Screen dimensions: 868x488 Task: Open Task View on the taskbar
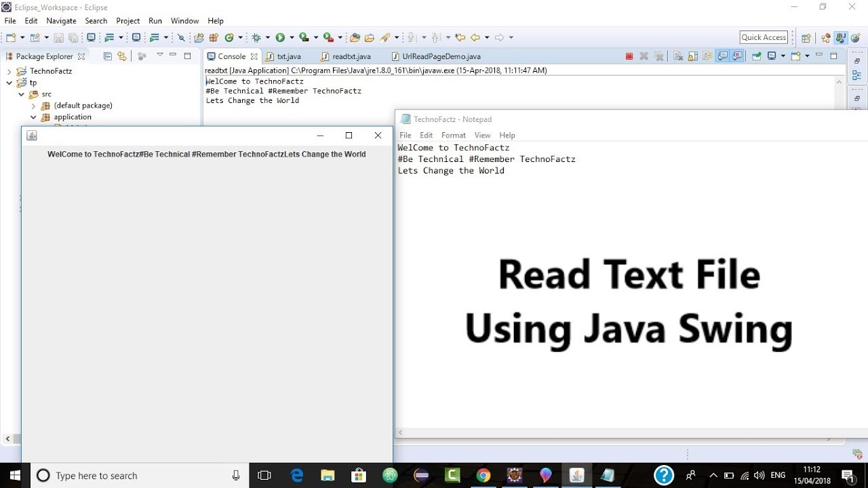click(265, 475)
